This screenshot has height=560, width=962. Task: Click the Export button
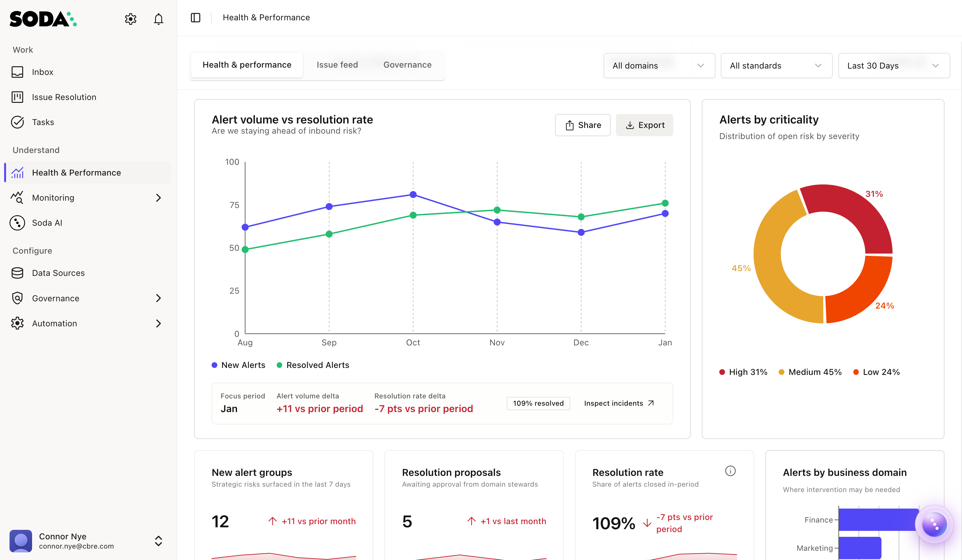(x=644, y=125)
